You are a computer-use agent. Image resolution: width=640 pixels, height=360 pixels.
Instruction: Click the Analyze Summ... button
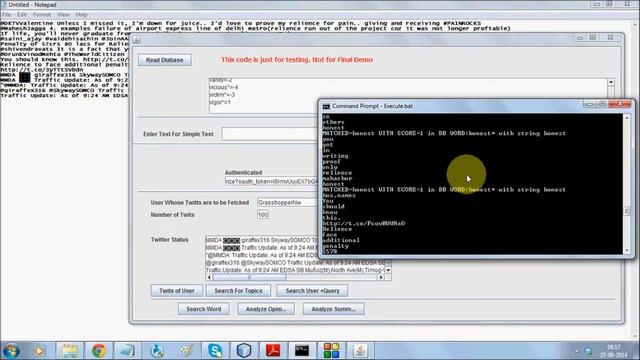333,309
